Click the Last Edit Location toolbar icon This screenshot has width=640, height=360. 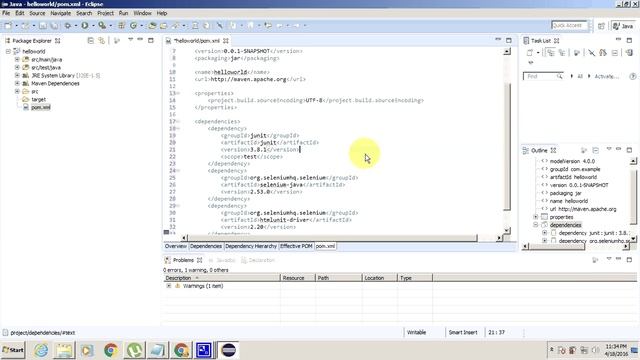point(268,26)
